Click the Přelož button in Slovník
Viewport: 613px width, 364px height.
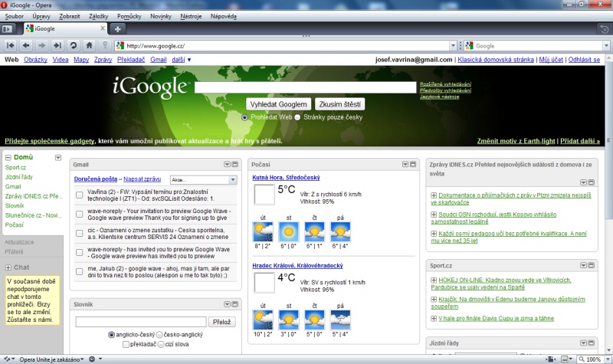pyautogui.click(x=221, y=322)
